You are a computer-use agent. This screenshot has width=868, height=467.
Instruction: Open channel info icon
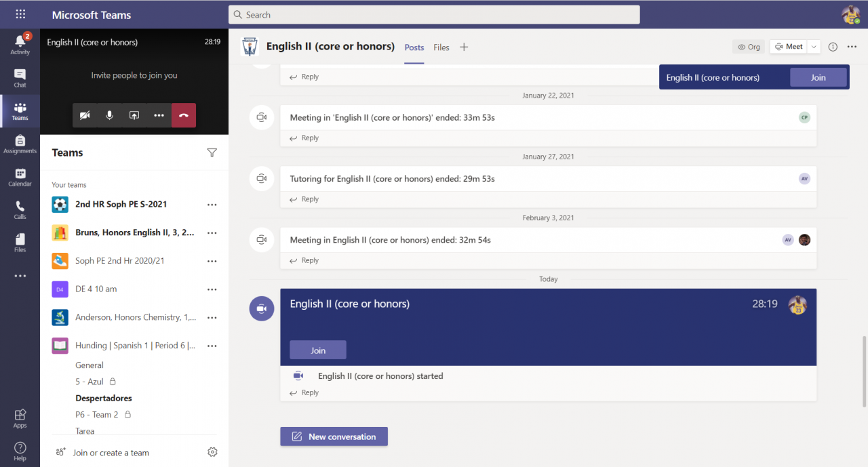pyautogui.click(x=833, y=47)
